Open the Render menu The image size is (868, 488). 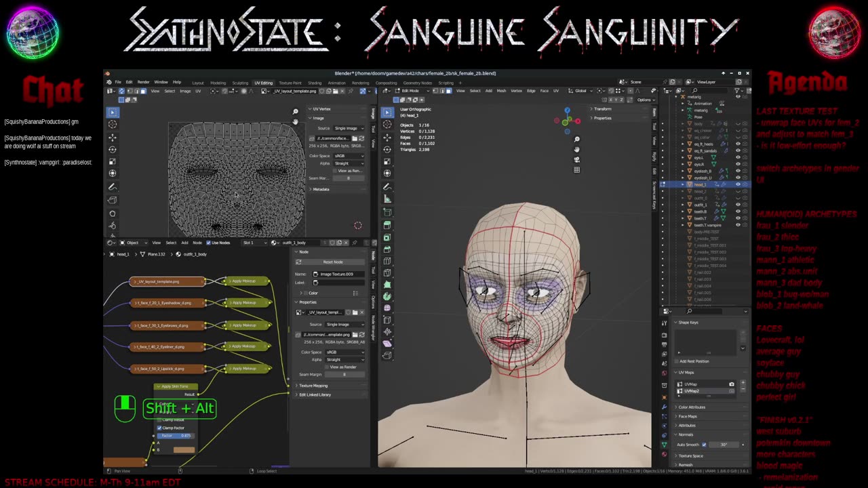[143, 82]
